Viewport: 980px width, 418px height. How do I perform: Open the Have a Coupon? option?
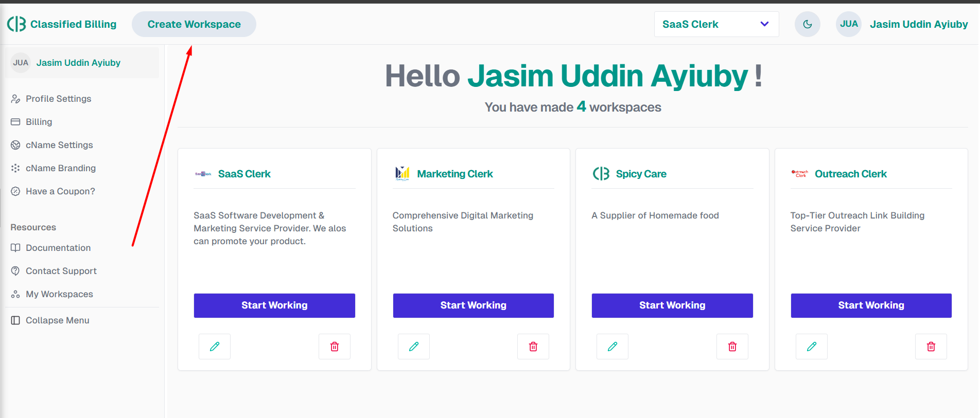[60, 191]
